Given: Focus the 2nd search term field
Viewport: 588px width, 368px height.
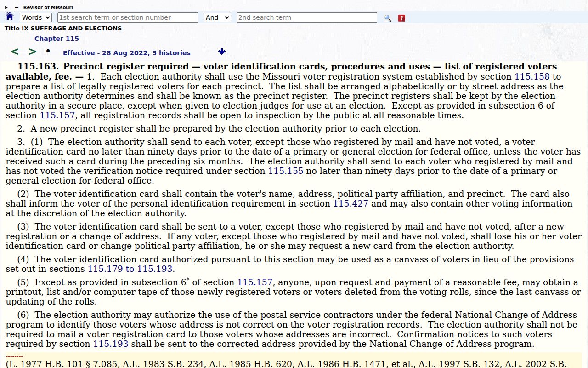Looking at the screenshot, I should coord(307,17).
